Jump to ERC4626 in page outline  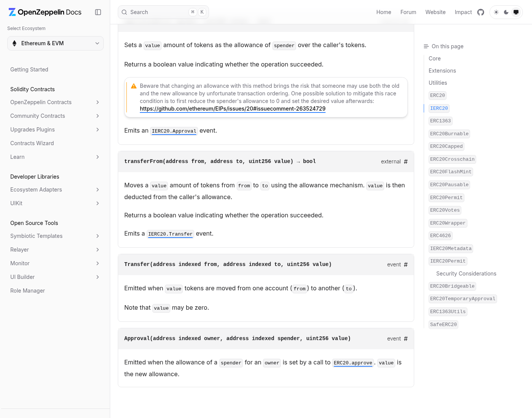[x=440, y=236]
